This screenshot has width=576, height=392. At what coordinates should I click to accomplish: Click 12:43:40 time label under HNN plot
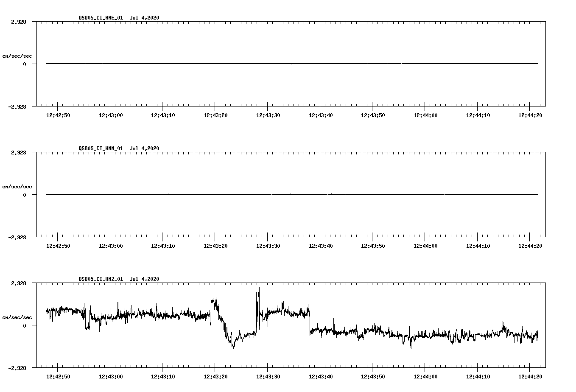321,246
